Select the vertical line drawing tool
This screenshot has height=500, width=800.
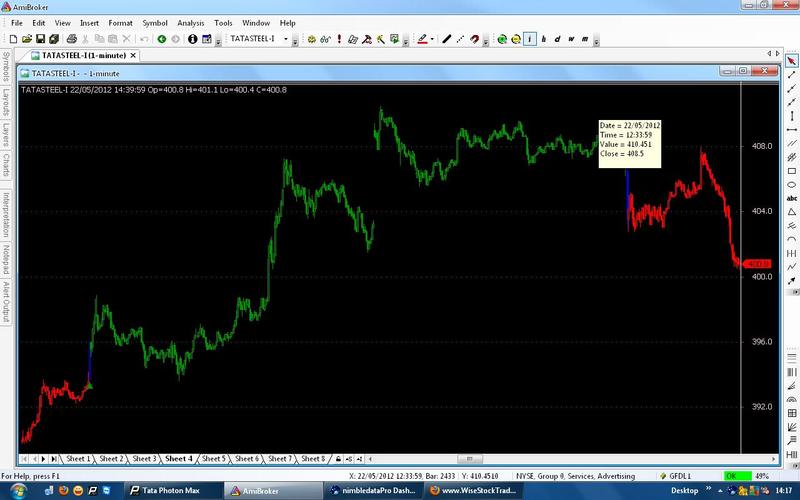coord(791,116)
